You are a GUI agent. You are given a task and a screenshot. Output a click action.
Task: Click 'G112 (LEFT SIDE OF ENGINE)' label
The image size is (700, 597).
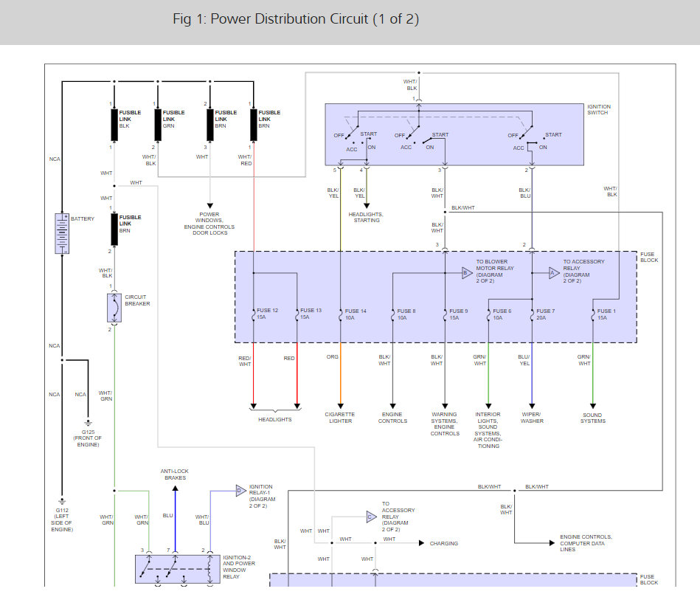(x=62, y=520)
